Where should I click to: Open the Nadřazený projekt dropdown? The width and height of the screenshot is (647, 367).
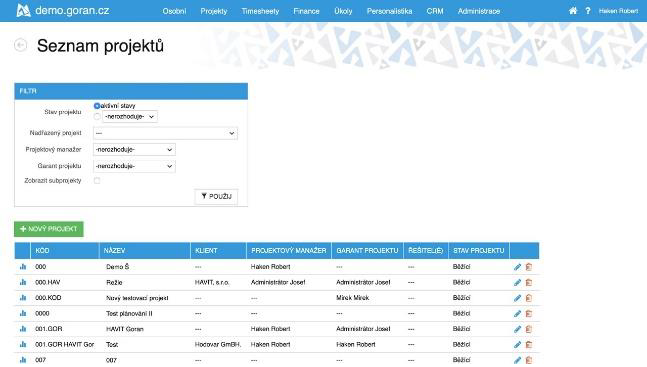165,133
